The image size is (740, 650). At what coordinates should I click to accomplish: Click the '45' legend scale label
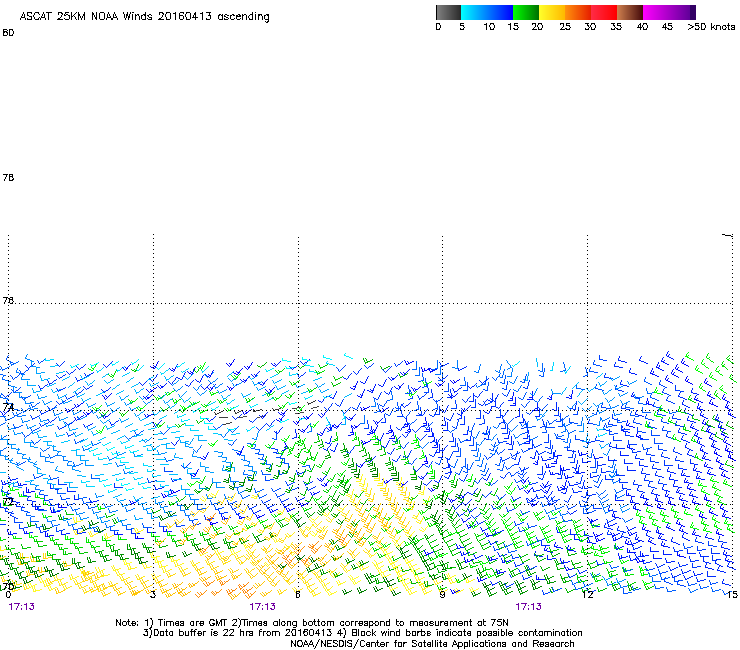point(667,27)
